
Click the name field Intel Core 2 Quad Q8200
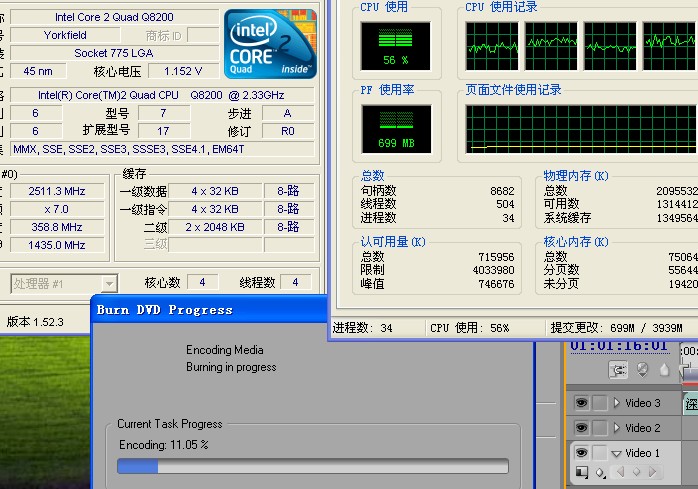click(114, 17)
